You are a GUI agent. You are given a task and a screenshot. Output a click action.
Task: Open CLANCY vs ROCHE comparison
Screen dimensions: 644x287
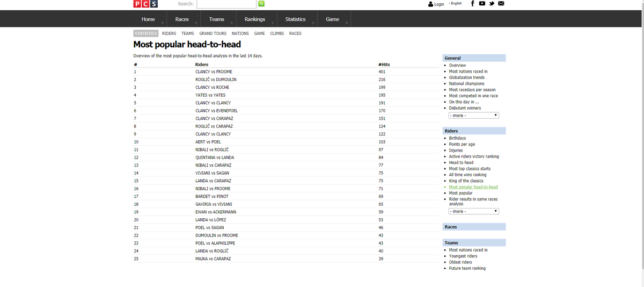pyautogui.click(x=212, y=87)
